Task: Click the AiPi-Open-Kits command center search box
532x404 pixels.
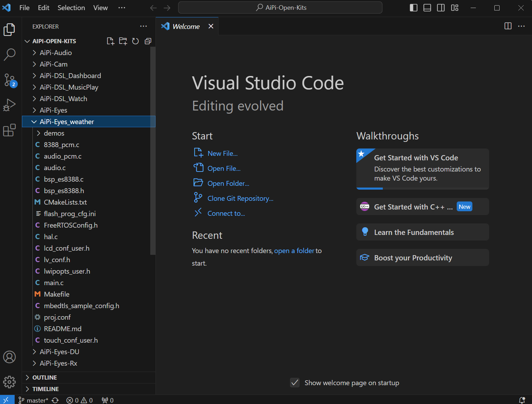Action: click(x=280, y=8)
